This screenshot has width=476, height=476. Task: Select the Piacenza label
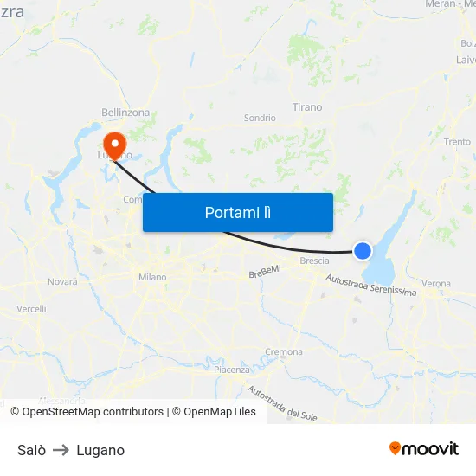(232, 370)
